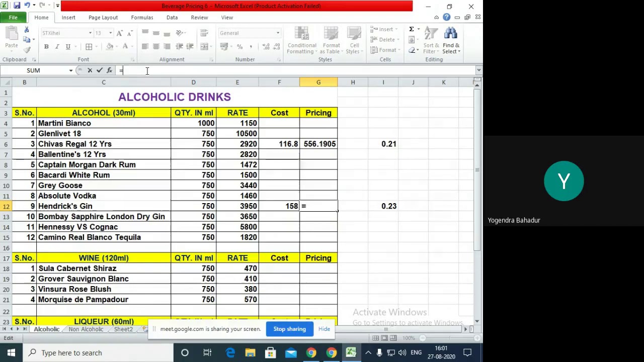Toggle Underline formatting
This screenshot has height=362, width=644.
tap(67, 47)
